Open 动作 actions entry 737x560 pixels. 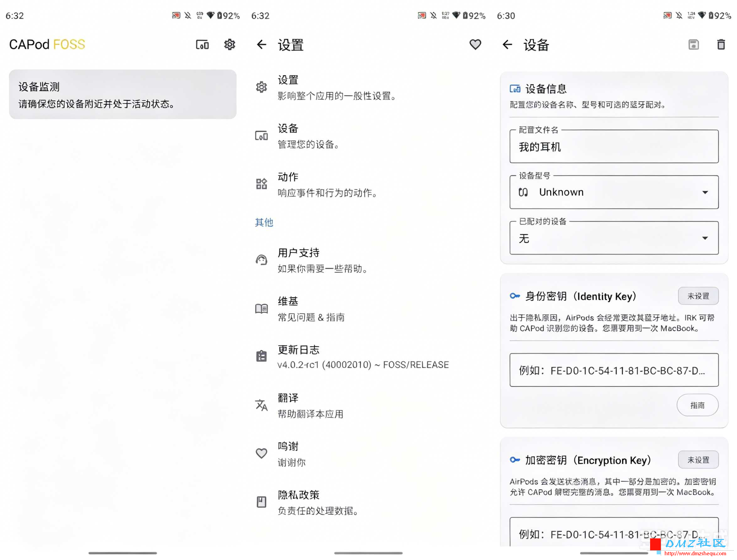coord(368,184)
